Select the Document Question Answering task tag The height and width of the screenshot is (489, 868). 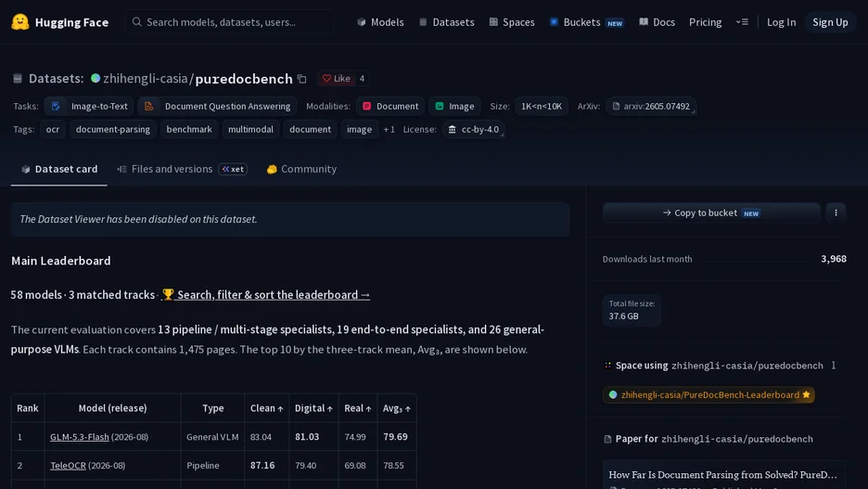[x=217, y=107]
